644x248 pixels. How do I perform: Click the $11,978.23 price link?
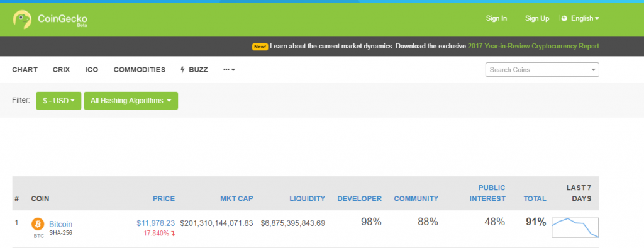(x=156, y=223)
